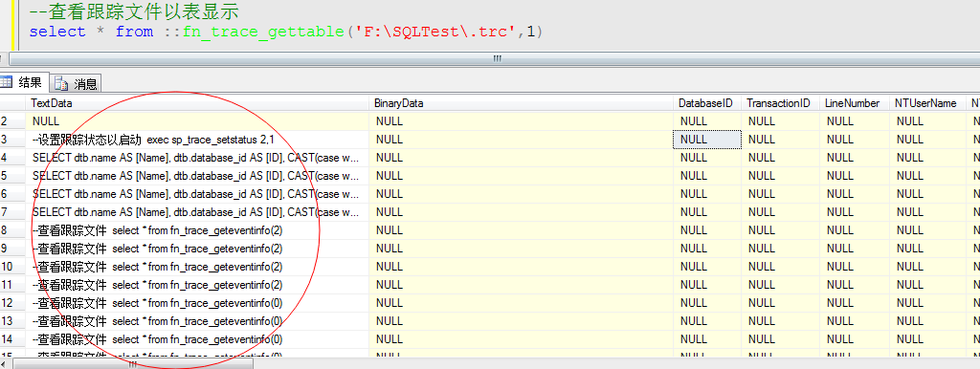Click the grid icon on 结果 tab
This screenshot has width=980, height=369.
pyautogui.click(x=7, y=82)
